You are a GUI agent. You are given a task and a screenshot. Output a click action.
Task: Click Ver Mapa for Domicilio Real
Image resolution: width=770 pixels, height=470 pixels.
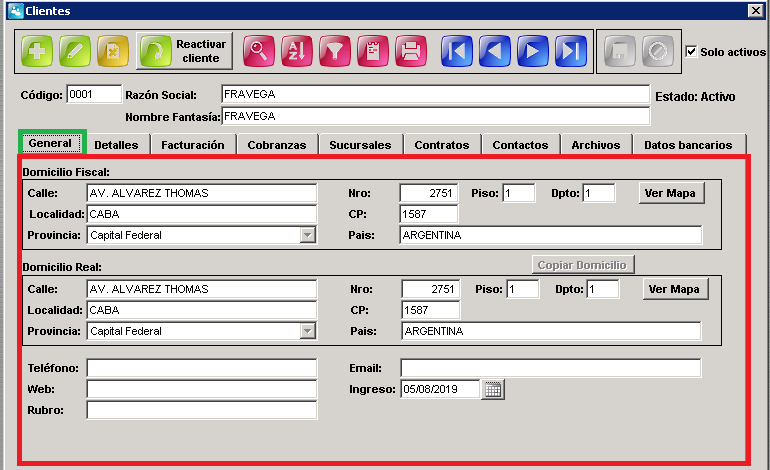click(x=675, y=289)
